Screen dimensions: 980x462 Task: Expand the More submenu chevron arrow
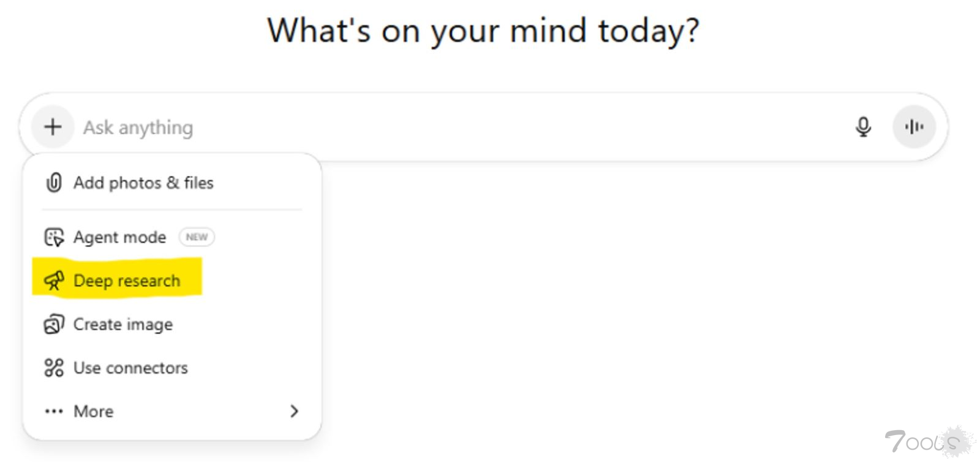coord(294,411)
